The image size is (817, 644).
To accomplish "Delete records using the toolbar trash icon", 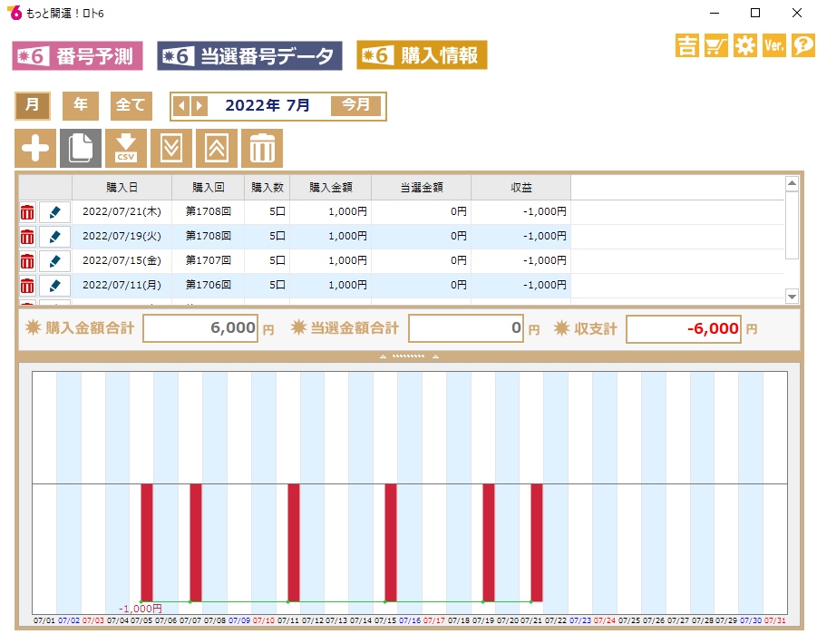I will click(x=261, y=148).
